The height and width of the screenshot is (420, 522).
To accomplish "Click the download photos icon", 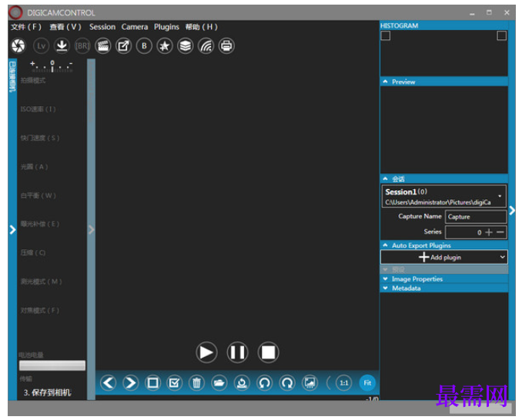I will tap(62, 46).
